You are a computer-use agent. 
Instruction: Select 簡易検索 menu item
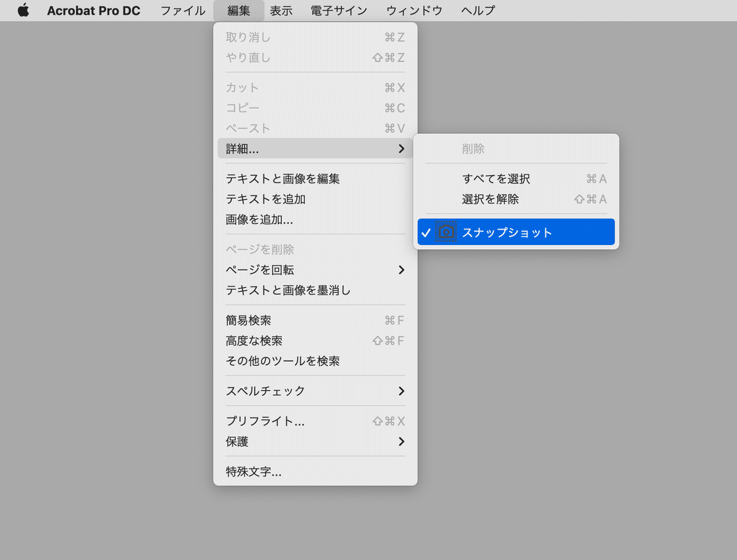pos(315,321)
